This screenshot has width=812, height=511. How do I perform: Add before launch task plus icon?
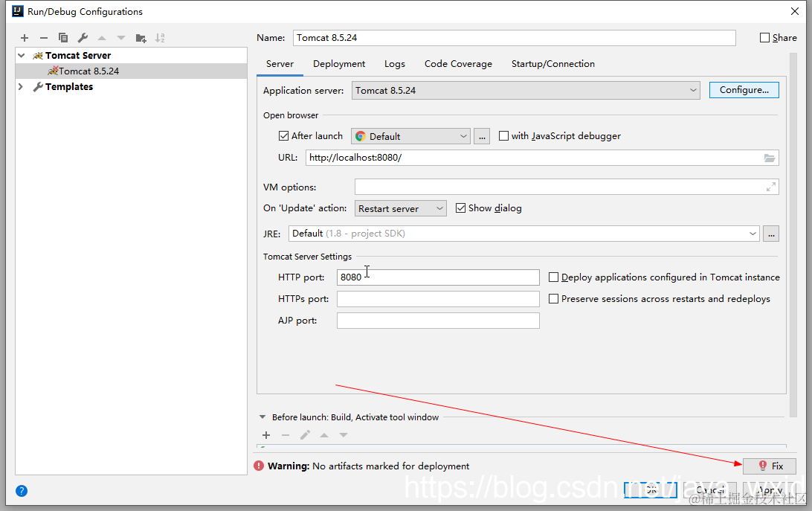click(266, 435)
